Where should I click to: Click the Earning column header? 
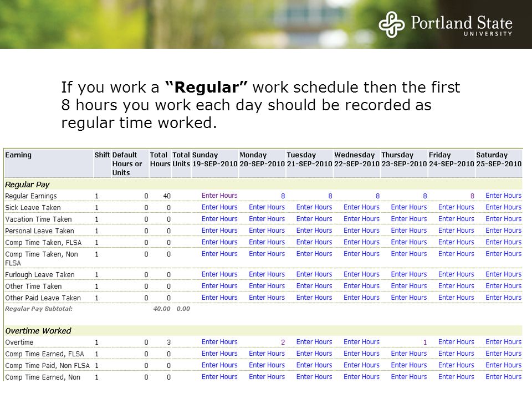tap(18, 155)
